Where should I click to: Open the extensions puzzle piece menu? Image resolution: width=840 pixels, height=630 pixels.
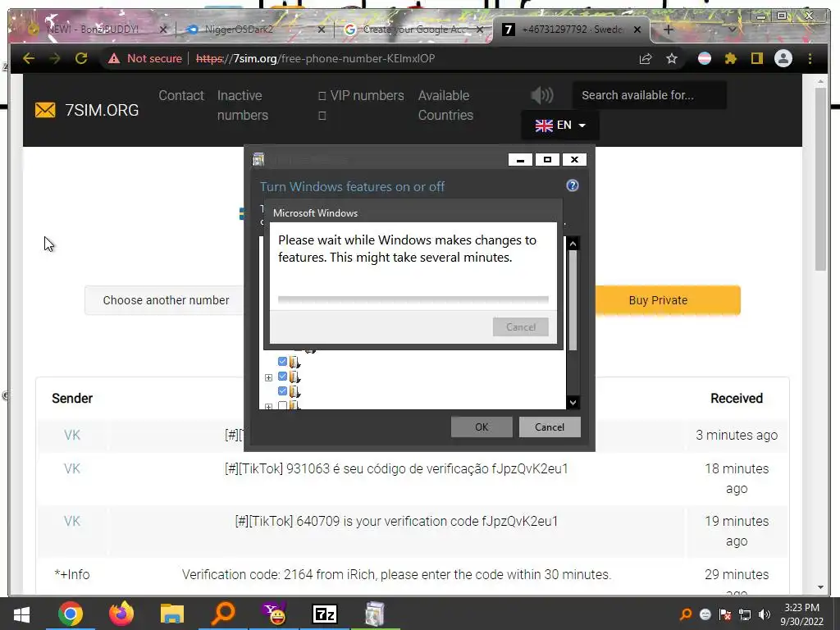[x=731, y=58]
